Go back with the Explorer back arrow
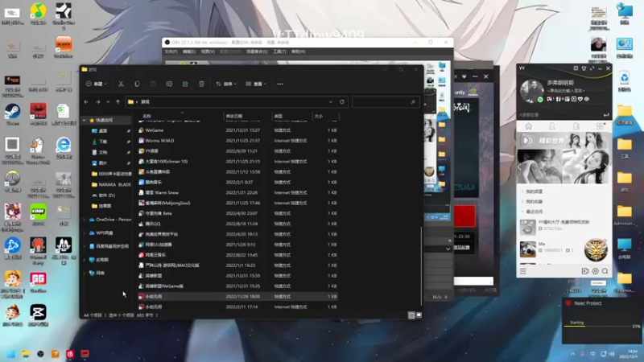 [86, 102]
